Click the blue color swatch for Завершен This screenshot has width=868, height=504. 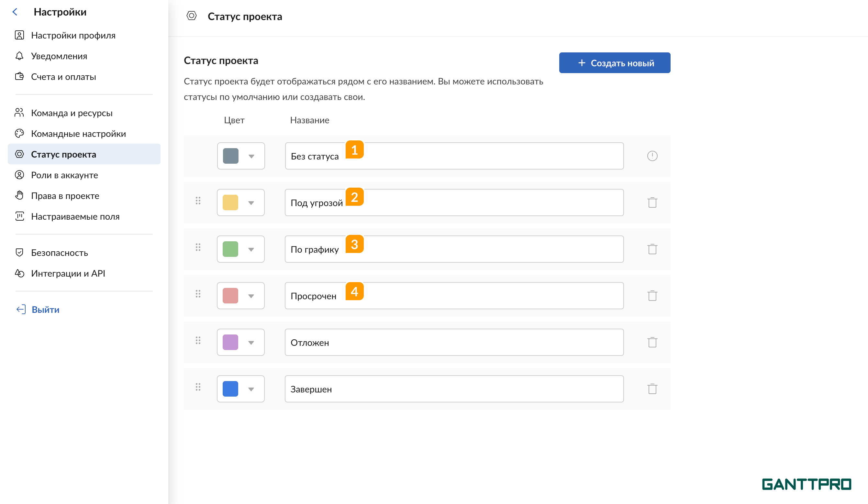coord(230,389)
